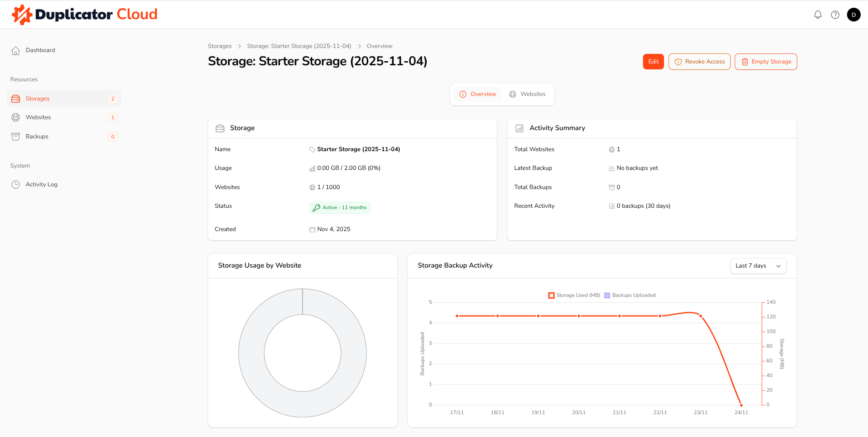Image resolution: width=868 pixels, height=437 pixels.
Task: Toggle Backups Uploaded legend series
Action: pyautogui.click(x=630, y=295)
